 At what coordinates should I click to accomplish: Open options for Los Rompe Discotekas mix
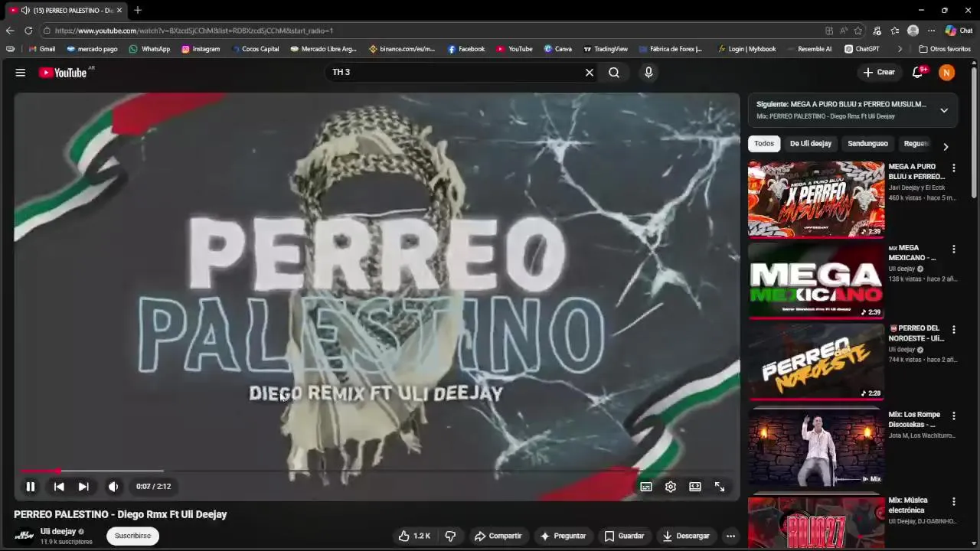click(954, 416)
